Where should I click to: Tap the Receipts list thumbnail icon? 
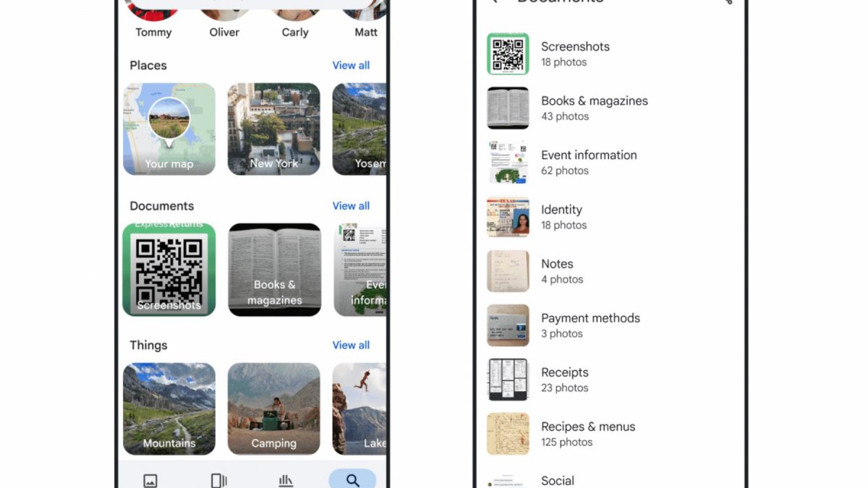coord(508,380)
